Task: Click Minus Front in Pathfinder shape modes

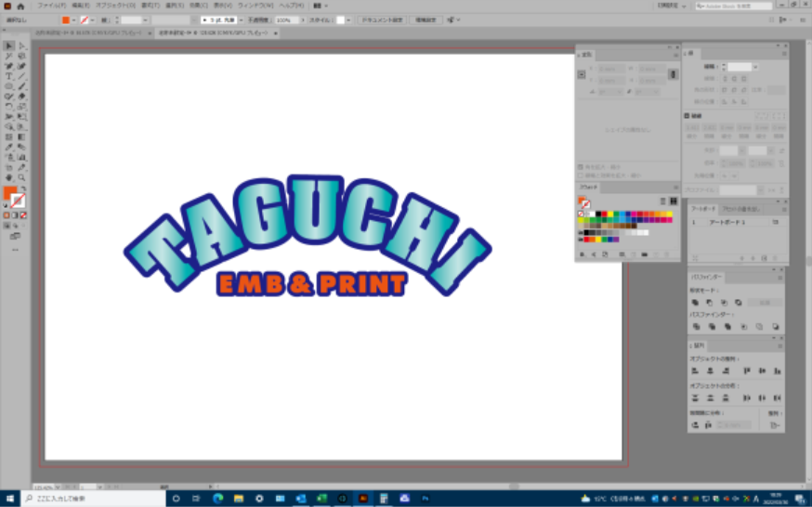Action: click(x=710, y=303)
